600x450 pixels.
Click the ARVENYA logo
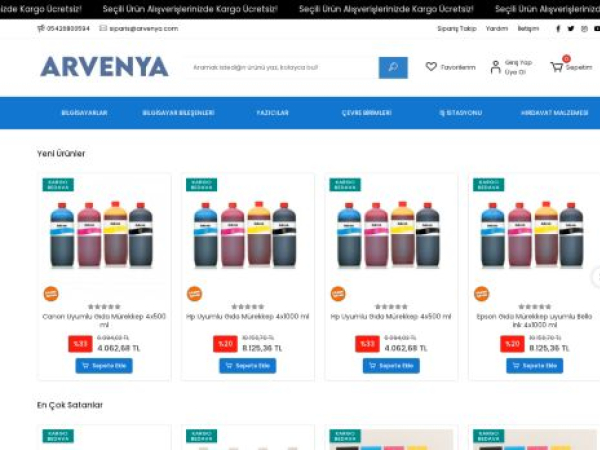pyautogui.click(x=104, y=67)
